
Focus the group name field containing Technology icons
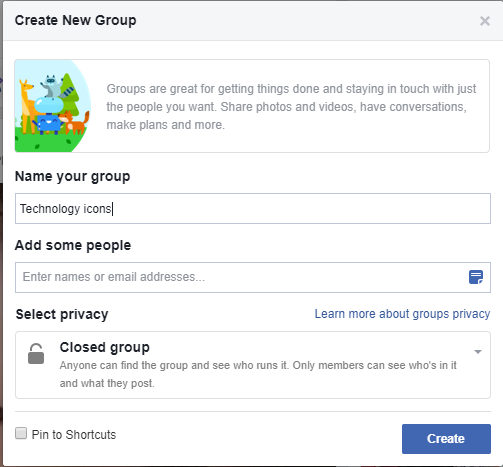tap(253, 208)
